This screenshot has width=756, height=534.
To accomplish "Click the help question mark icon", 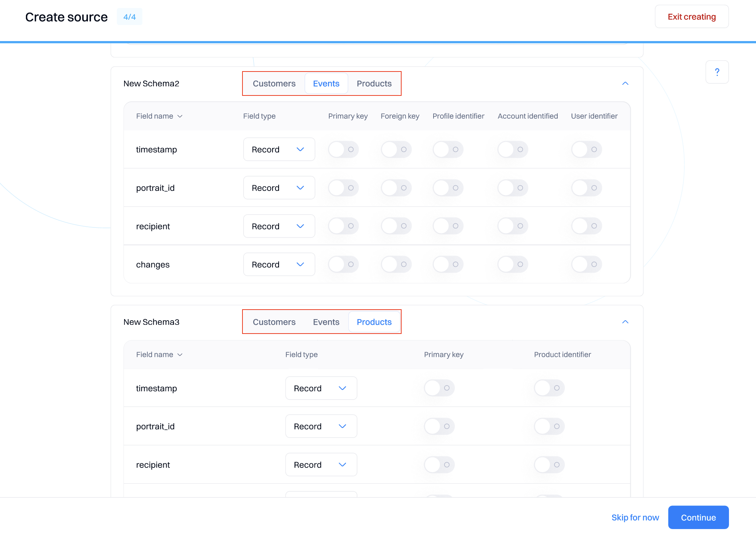I will [x=717, y=72].
